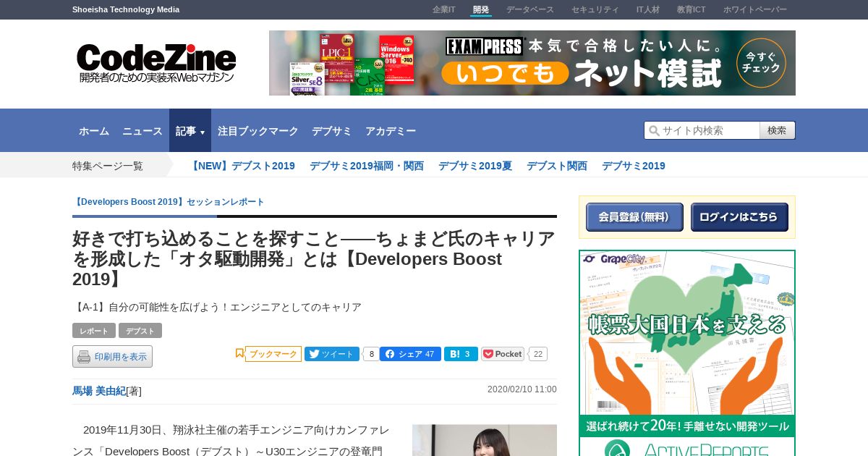Open GrapeCity ActiveReports sidebar ad
868x456 pixels.
coord(687,353)
